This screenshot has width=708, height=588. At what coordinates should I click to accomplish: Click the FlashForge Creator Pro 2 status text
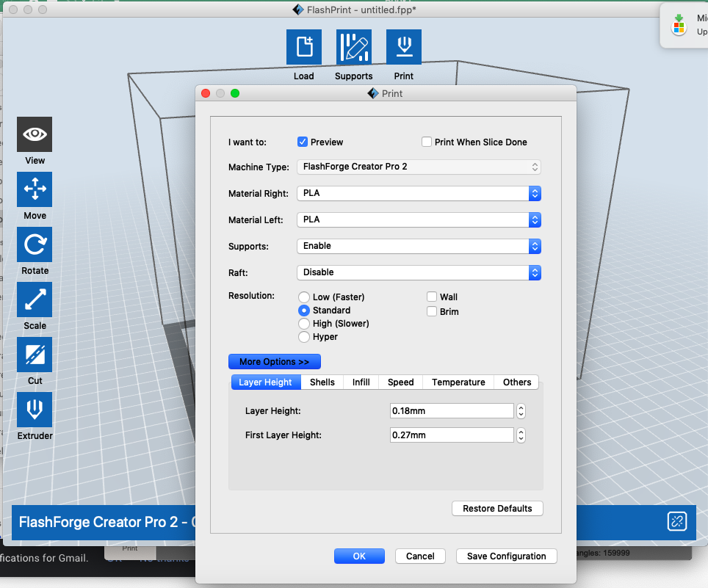pyautogui.click(x=107, y=522)
